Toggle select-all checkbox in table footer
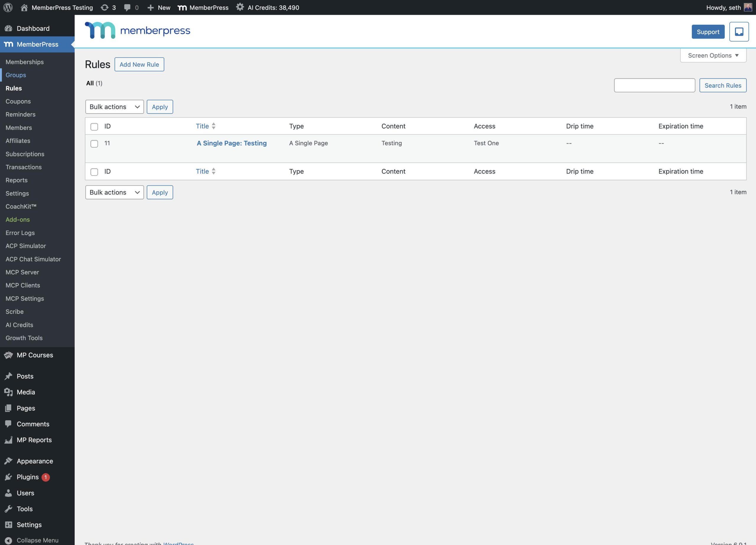756x545 pixels. 94,172
